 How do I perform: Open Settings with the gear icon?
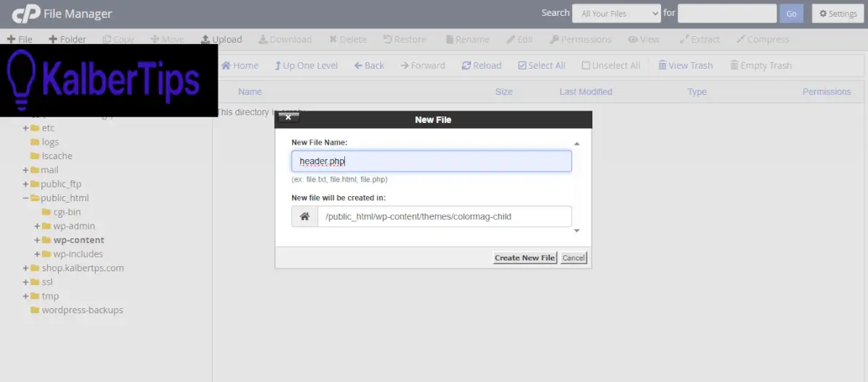[x=823, y=14]
